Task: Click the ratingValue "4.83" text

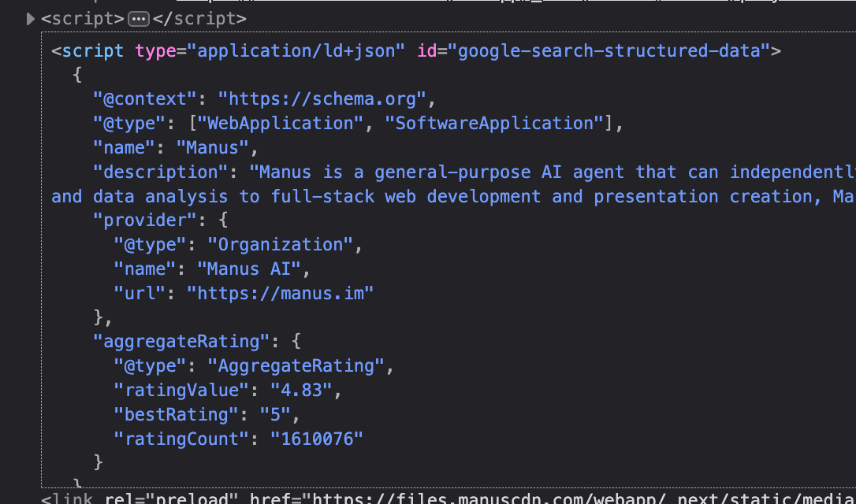Action: 301,391
